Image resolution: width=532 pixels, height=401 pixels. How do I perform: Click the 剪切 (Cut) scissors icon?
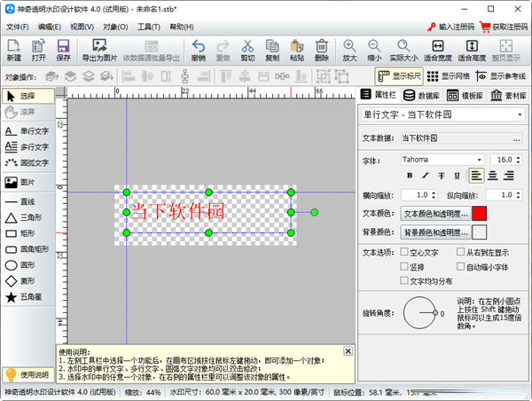pos(247,51)
